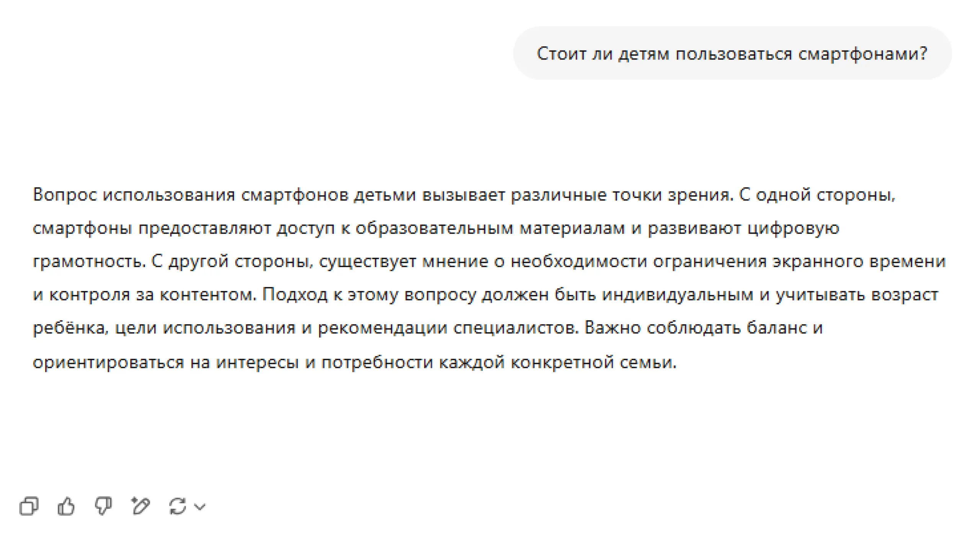Viewport: 980px width, 550px height.
Task: Expand the chevron next to regenerate
Action: click(x=200, y=507)
